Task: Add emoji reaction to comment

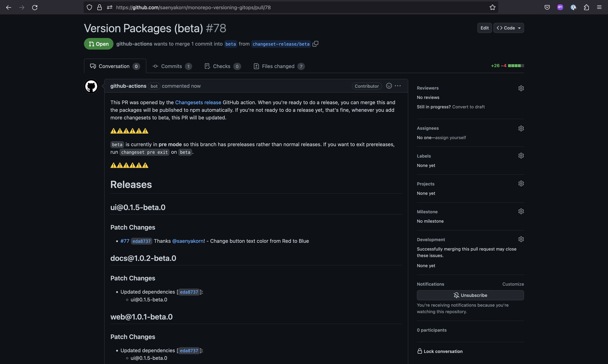Action: point(389,86)
